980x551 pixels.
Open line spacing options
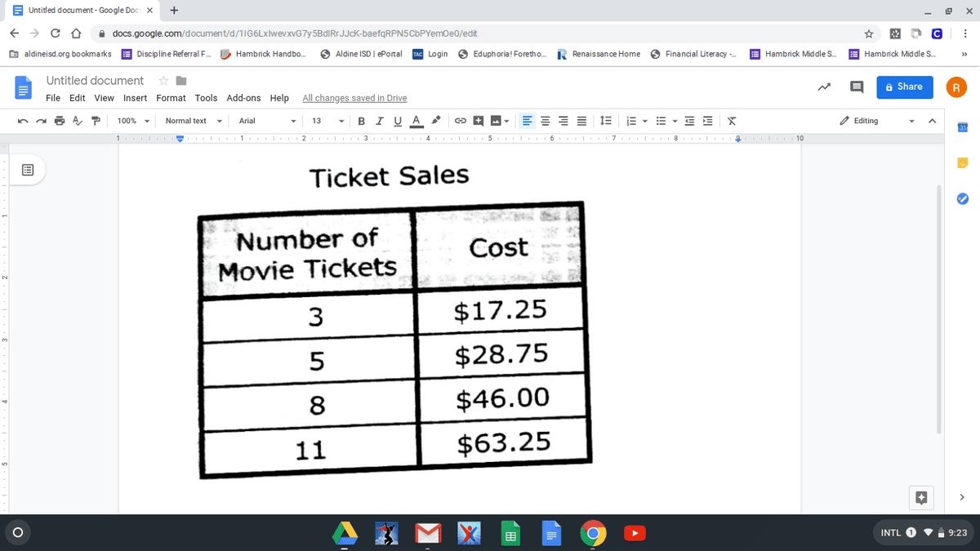point(605,121)
